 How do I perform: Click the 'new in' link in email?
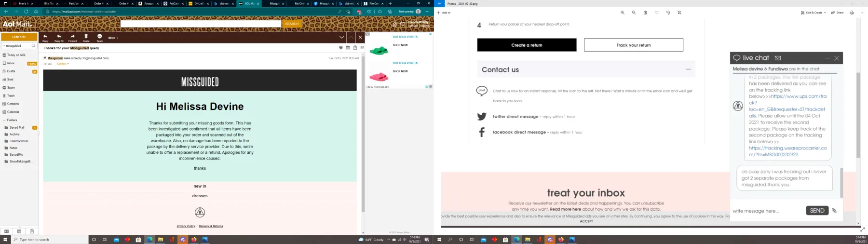point(200,186)
